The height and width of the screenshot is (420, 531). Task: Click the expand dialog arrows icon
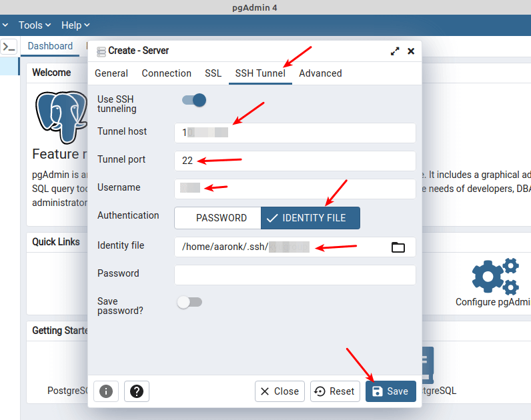click(395, 51)
